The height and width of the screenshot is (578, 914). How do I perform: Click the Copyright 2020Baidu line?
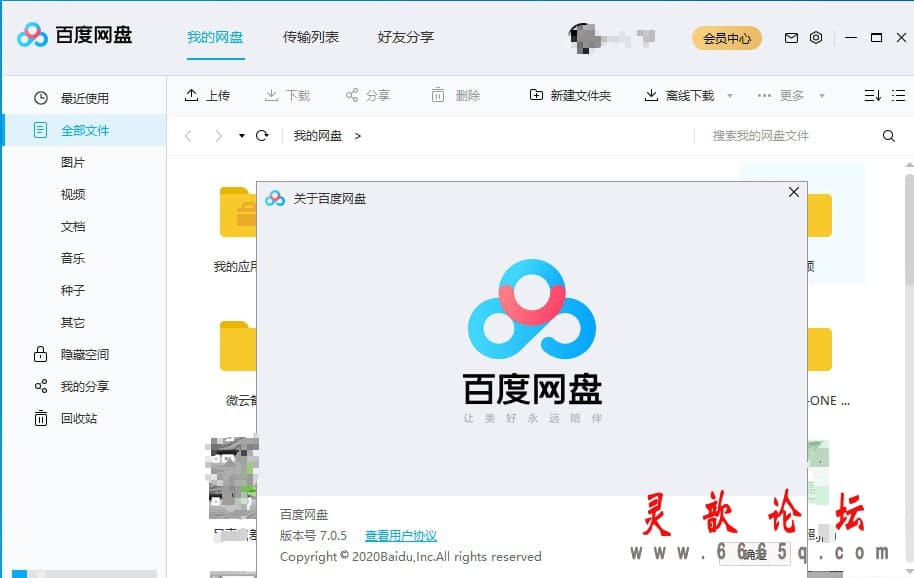point(411,556)
